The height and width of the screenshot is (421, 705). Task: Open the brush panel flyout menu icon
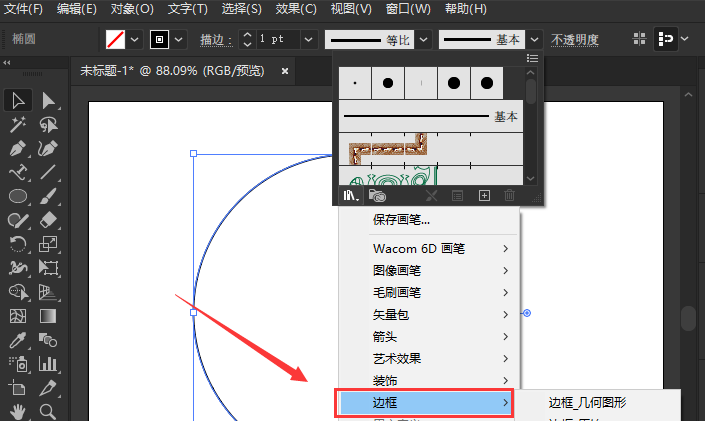tap(532, 58)
